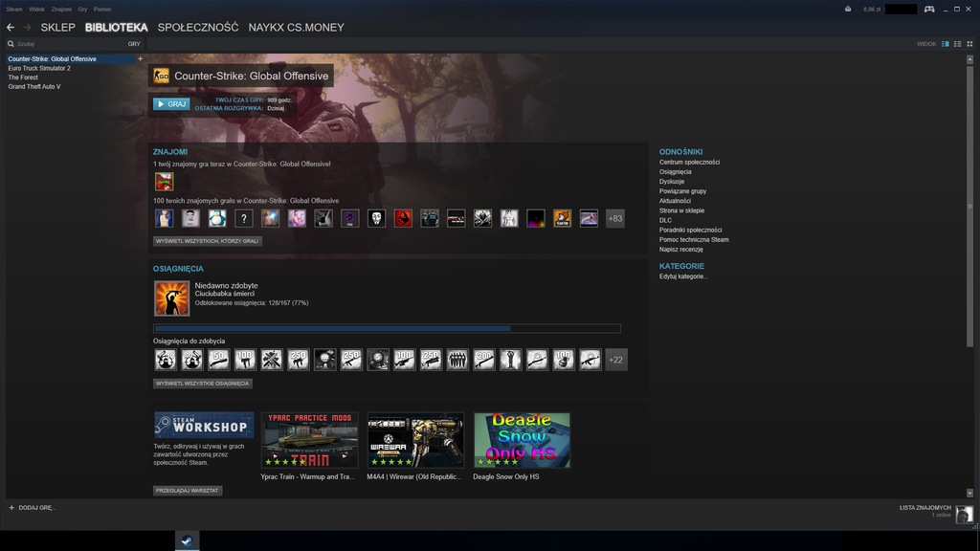The width and height of the screenshot is (980, 551).
Task: Click Napisz recenzję link
Action: [681, 250]
